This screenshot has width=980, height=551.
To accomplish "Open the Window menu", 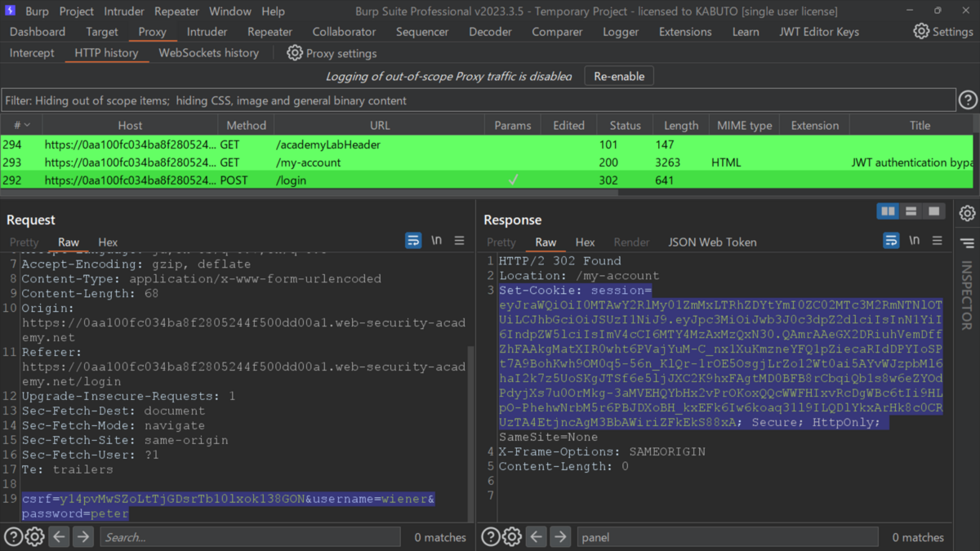I will point(229,11).
